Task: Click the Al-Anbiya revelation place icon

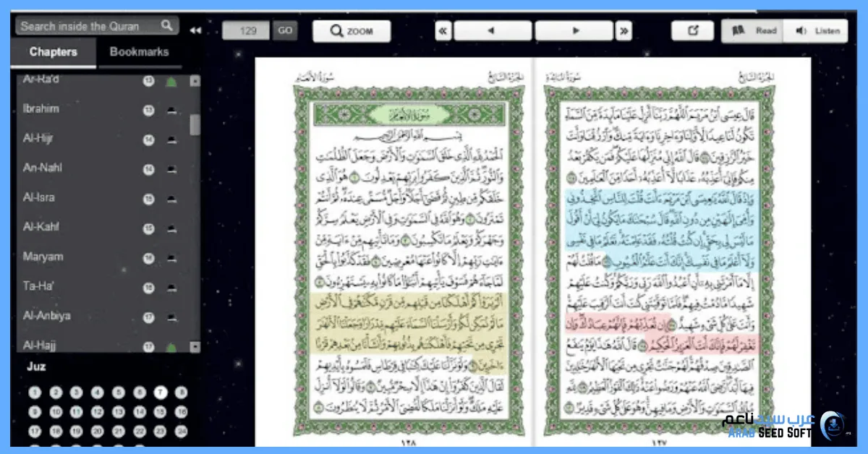Action: [171, 317]
